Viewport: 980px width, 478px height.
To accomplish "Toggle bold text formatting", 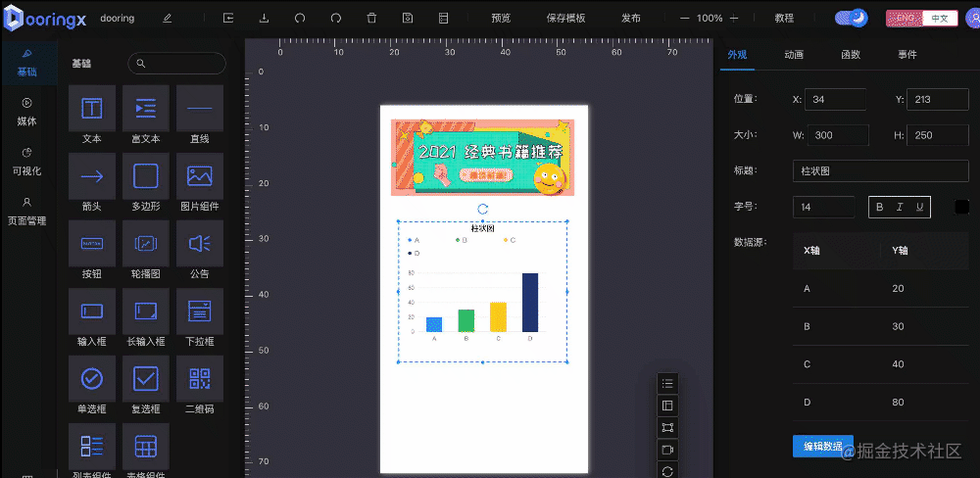I will (x=879, y=207).
